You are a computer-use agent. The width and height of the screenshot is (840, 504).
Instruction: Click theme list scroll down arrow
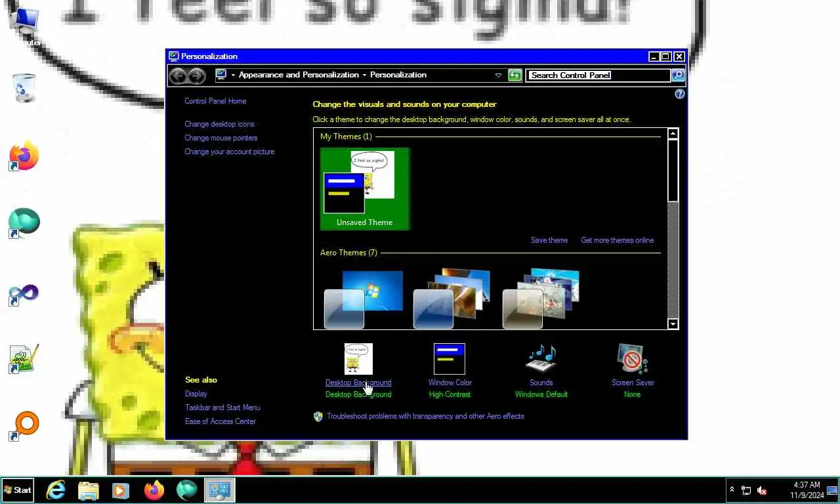tap(673, 324)
